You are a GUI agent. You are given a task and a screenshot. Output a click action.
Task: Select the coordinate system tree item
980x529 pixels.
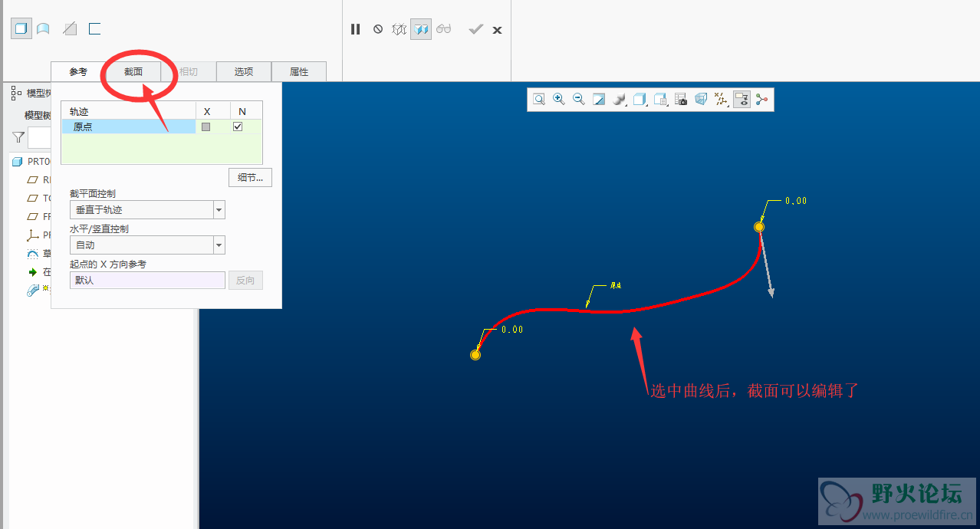coord(38,235)
